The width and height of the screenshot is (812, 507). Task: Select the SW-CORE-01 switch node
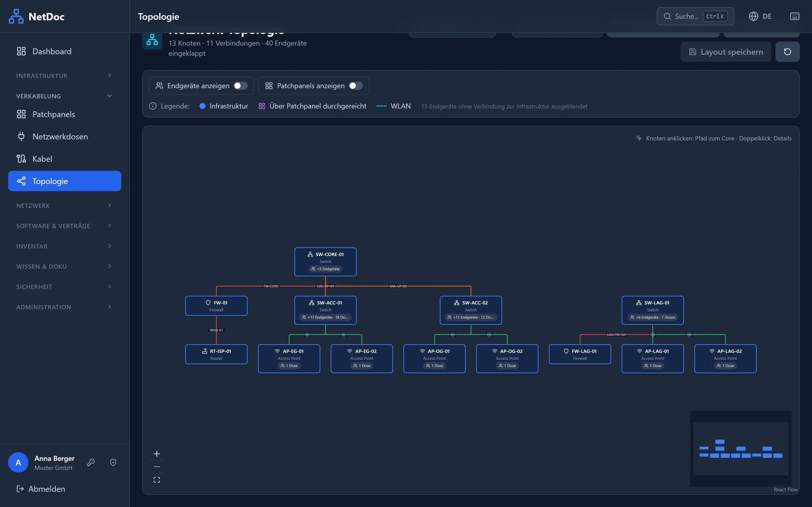pos(325,262)
